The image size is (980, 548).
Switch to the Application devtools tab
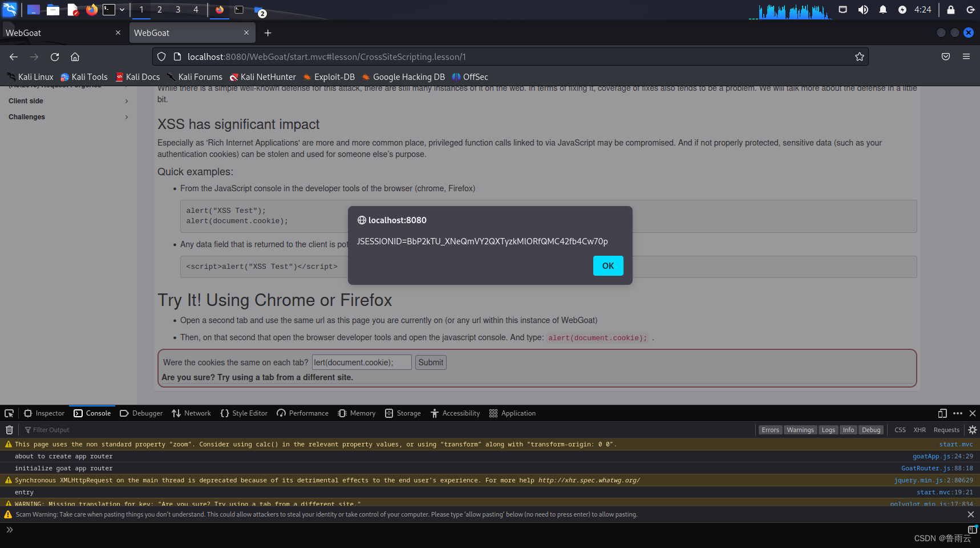point(512,413)
